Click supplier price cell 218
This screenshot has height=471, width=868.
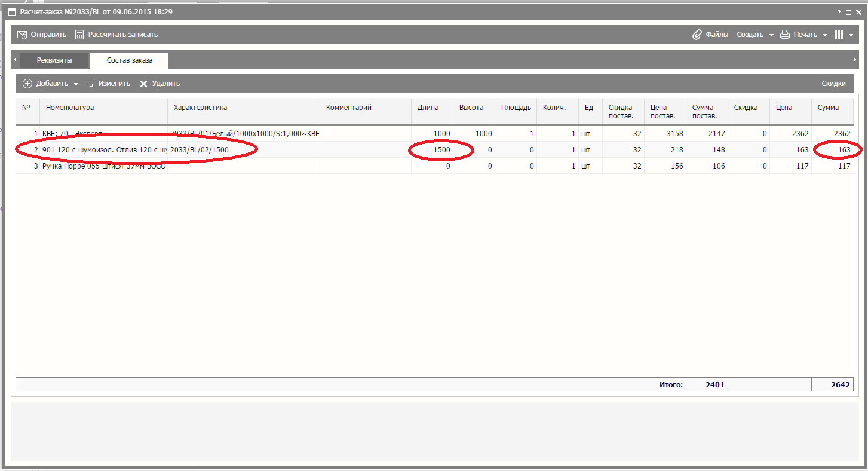click(x=665, y=150)
